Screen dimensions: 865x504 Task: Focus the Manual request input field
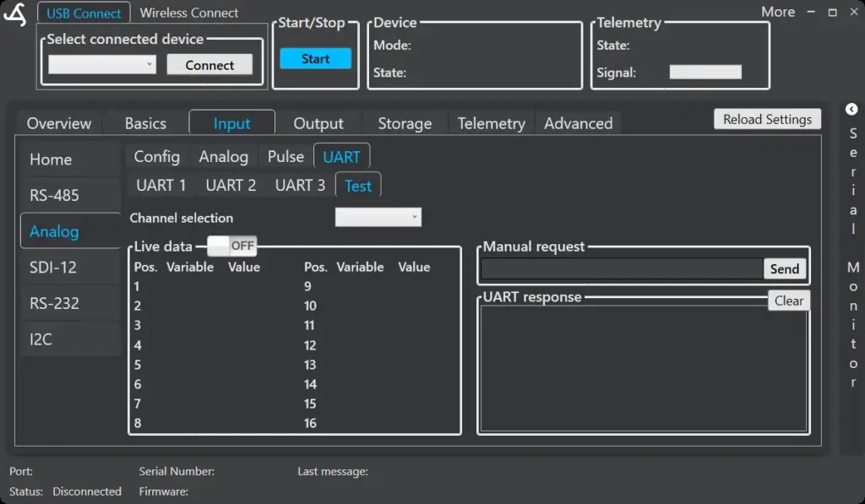pos(622,268)
